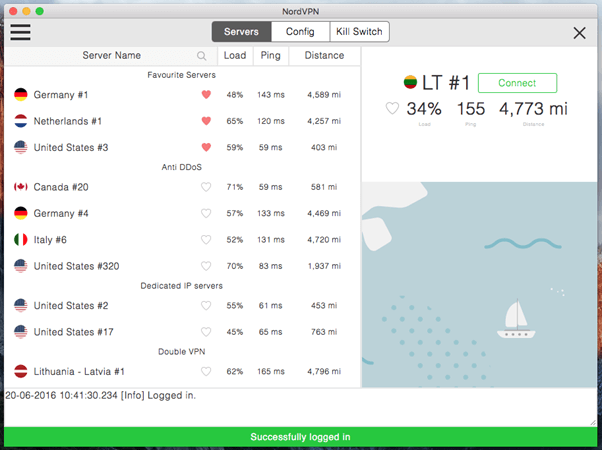Click the green macOS zoom button
The image size is (602, 450).
40,11
